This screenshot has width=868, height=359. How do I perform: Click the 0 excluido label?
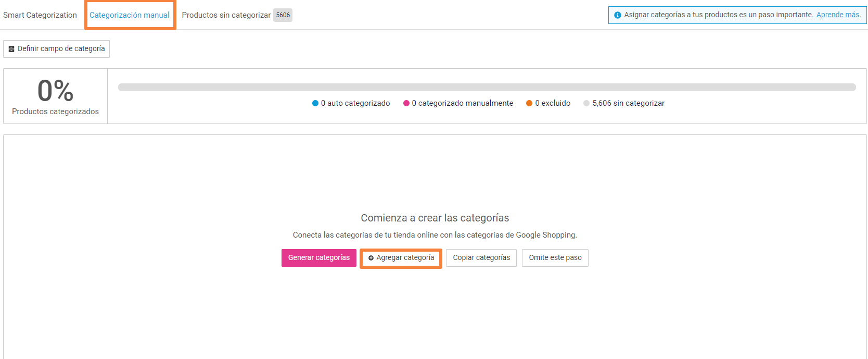pyautogui.click(x=553, y=103)
